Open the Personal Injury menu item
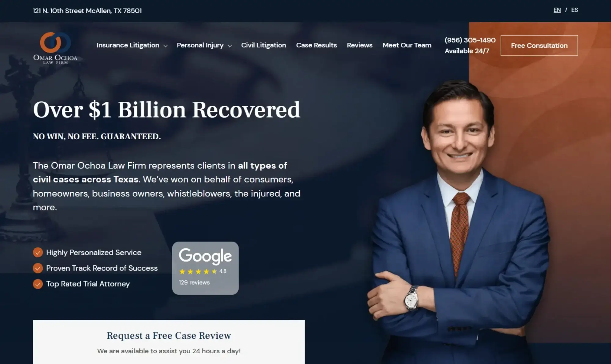The image size is (611, 364). pyautogui.click(x=200, y=45)
